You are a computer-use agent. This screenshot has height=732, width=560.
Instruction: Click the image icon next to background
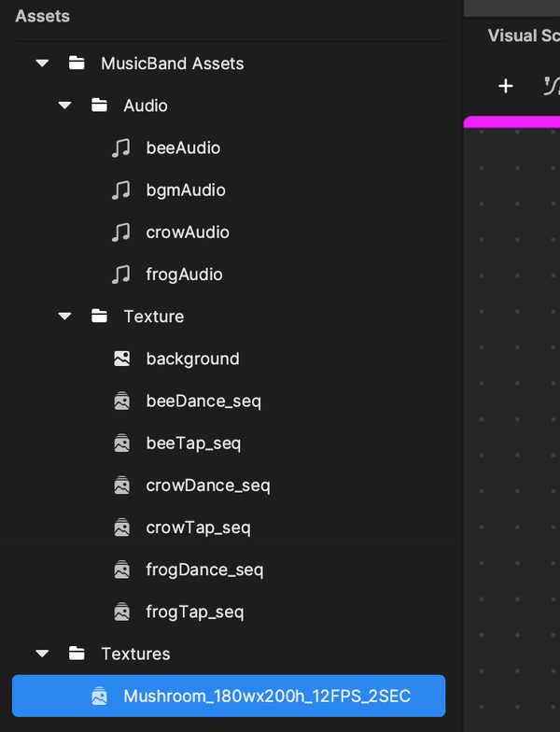pyautogui.click(x=121, y=359)
